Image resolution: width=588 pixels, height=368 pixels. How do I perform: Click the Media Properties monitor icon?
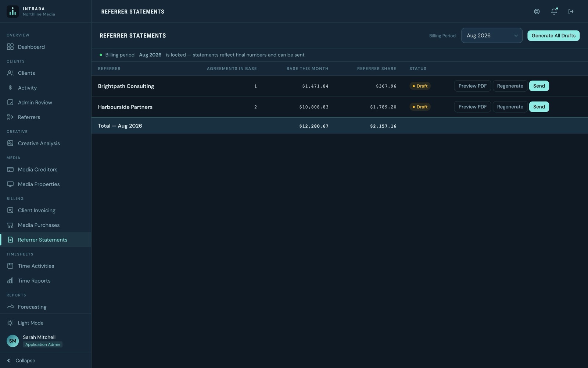10,184
